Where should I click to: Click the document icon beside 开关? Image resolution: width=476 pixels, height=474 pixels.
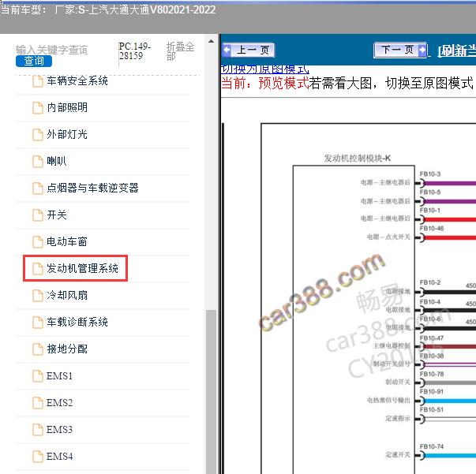pos(38,215)
